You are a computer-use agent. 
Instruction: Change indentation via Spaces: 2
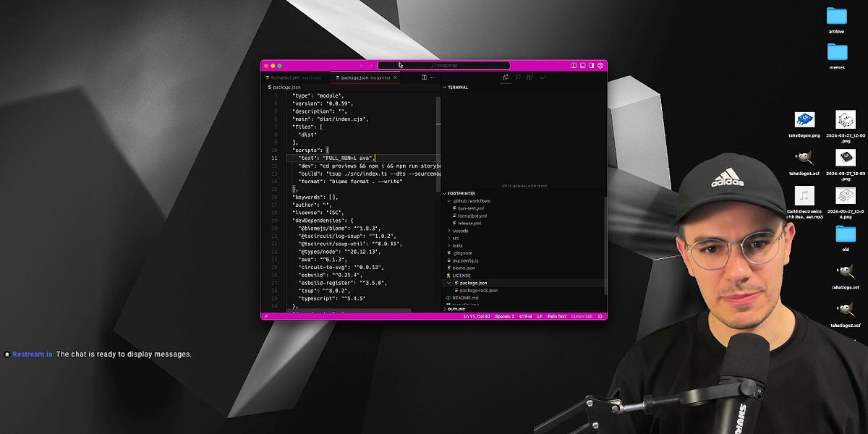click(504, 316)
